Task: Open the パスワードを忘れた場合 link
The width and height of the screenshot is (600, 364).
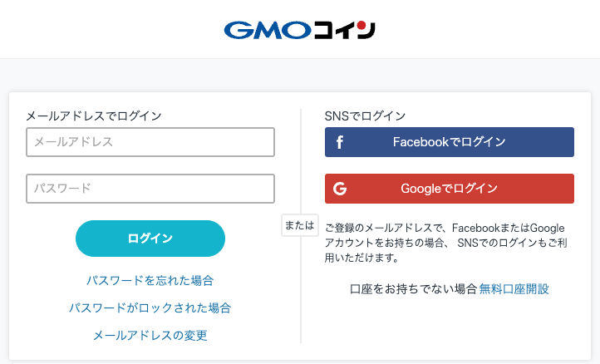Action: pos(150,281)
